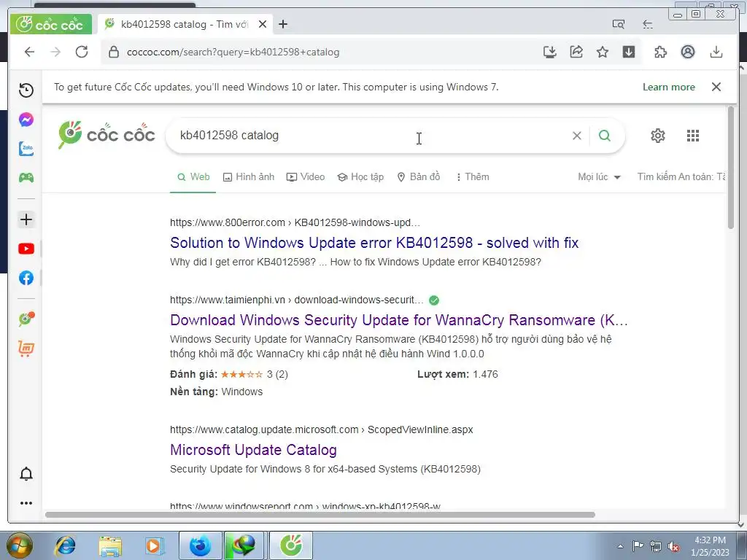The height and width of the screenshot is (560, 747).
Task: Launch Internet Explorer from taskbar
Action: click(65, 545)
